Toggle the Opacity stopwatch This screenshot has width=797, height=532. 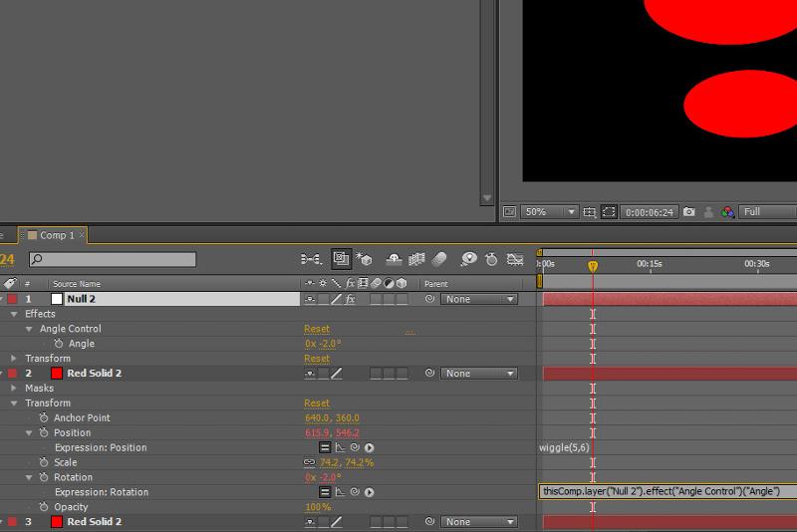tap(44, 506)
